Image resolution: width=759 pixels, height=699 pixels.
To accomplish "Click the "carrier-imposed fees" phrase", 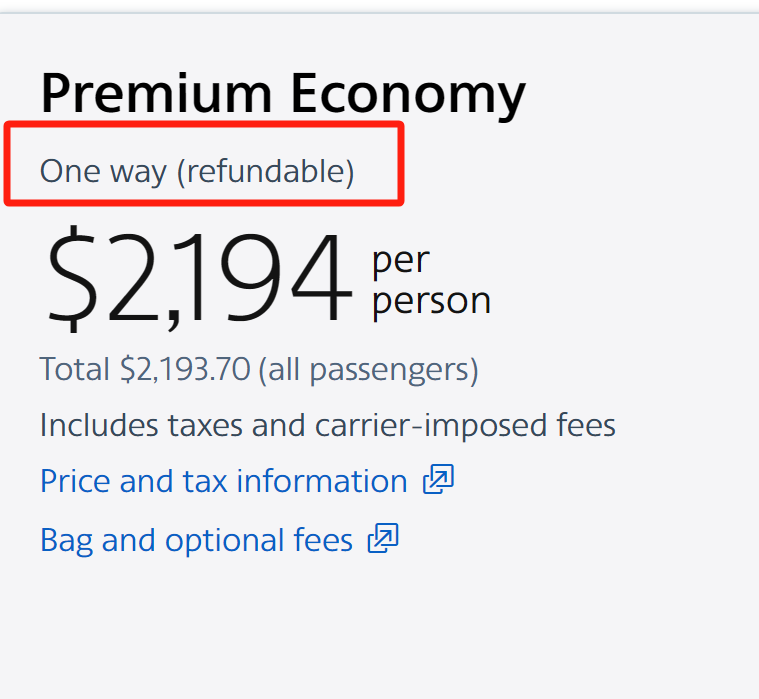I will click(465, 425).
